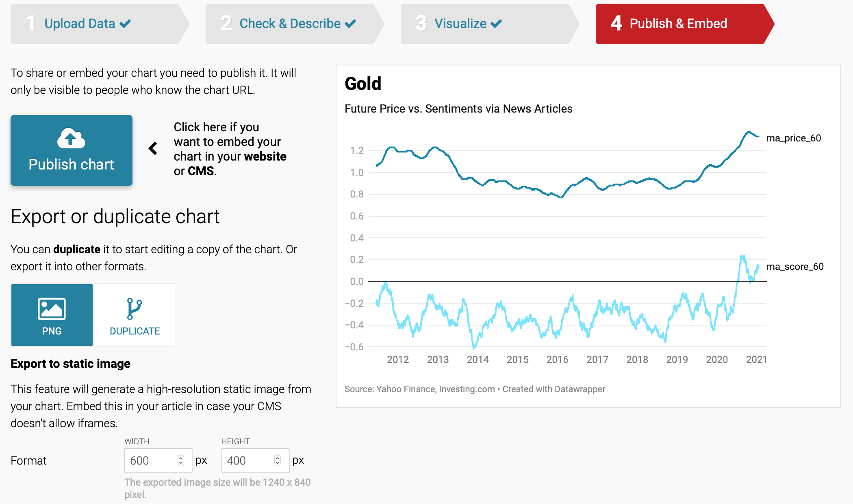This screenshot has width=853, height=504.
Task: Click the Source Yahoo Finance footer text
Action: 475,389
